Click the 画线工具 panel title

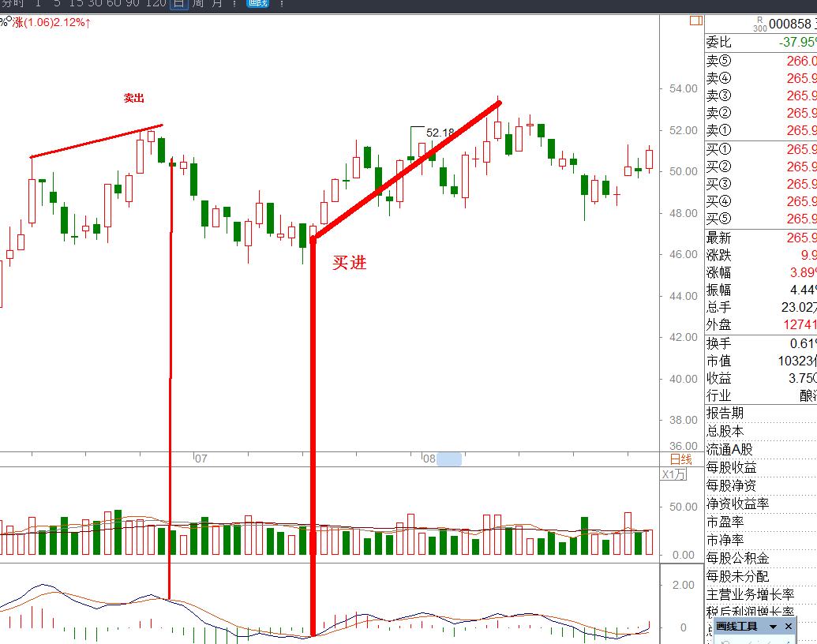click(x=736, y=627)
